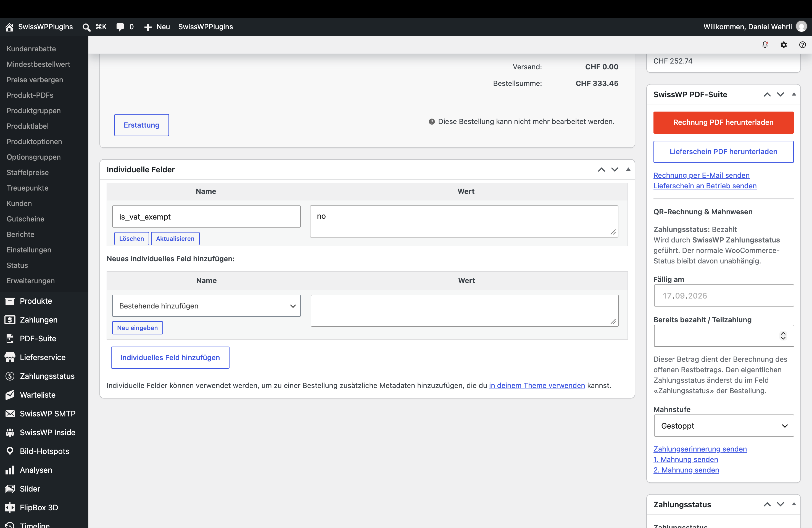812x528 pixels.
Task: Click Löschen for is_vat_exempt field
Action: [x=131, y=238]
